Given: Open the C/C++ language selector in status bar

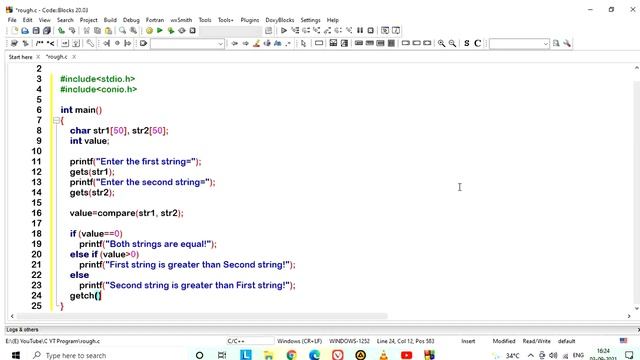Looking at the screenshot, I should (250, 341).
